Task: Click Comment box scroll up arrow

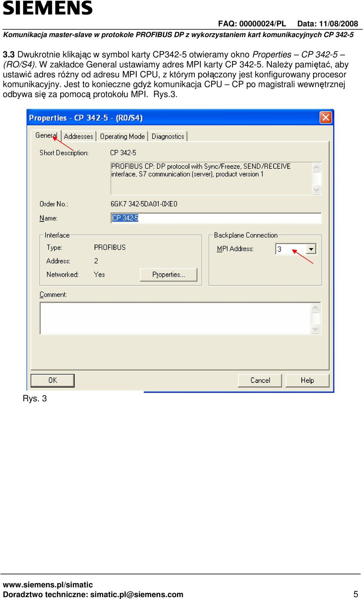Action: tap(315, 308)
